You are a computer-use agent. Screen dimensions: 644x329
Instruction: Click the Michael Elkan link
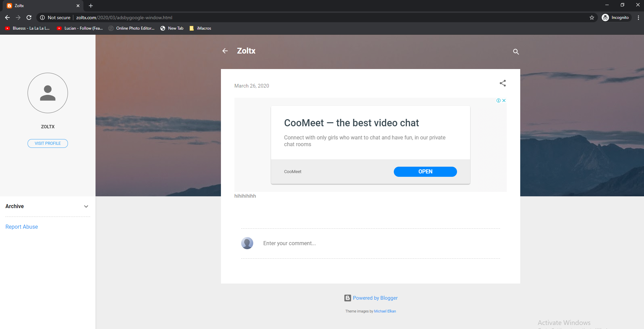pos(385,311)
